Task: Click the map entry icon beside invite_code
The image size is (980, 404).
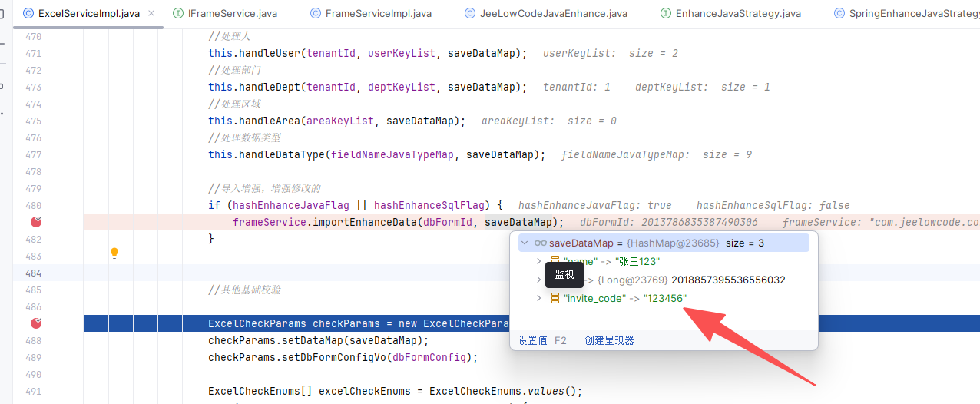Action: pyautogui.click(x=555, y=298)
